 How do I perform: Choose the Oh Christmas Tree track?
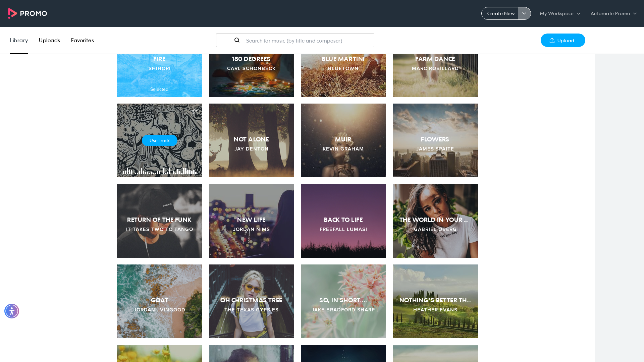tap(252, 301)
